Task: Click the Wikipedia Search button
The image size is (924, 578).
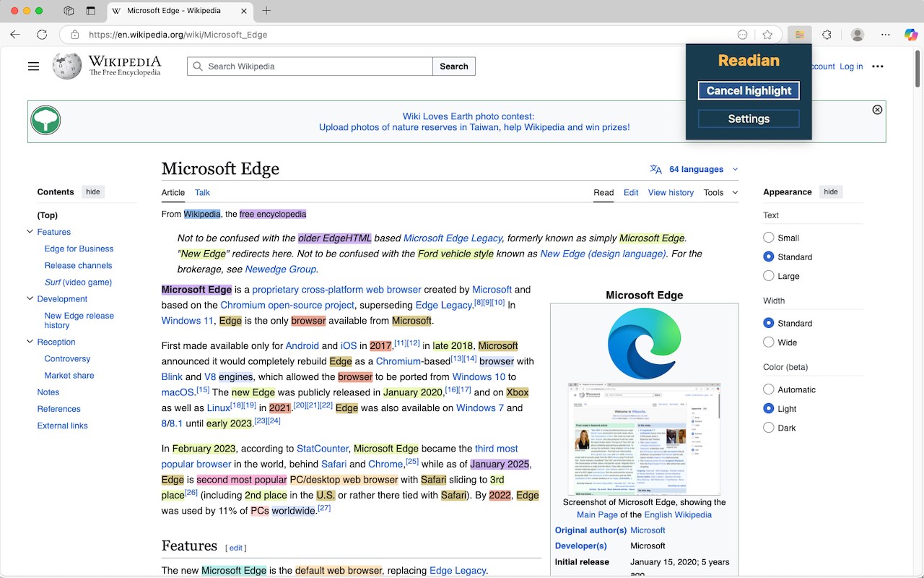Action: point(454,66)
